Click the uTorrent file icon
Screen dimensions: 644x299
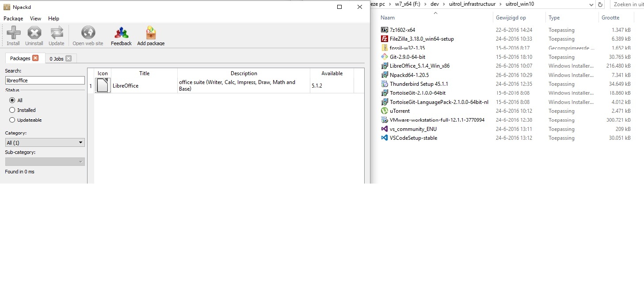(384, 111)
